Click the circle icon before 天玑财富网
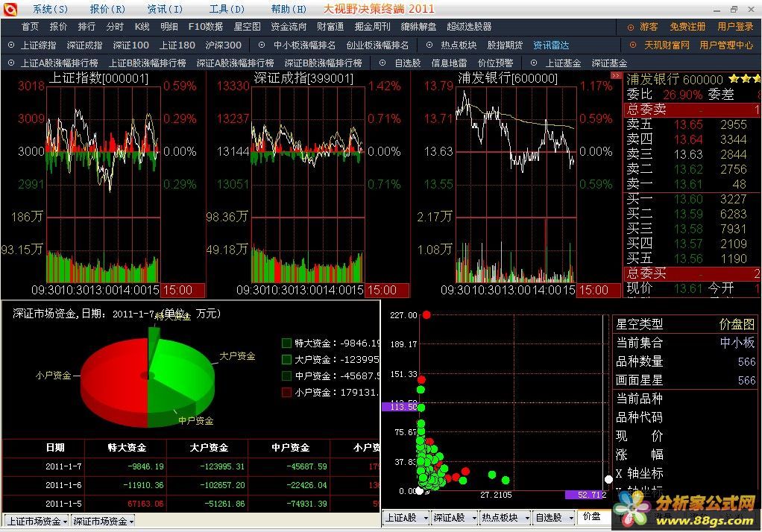The height and width of the screenshot is (532, 762). pyautogui.click(x=633, y=45)
